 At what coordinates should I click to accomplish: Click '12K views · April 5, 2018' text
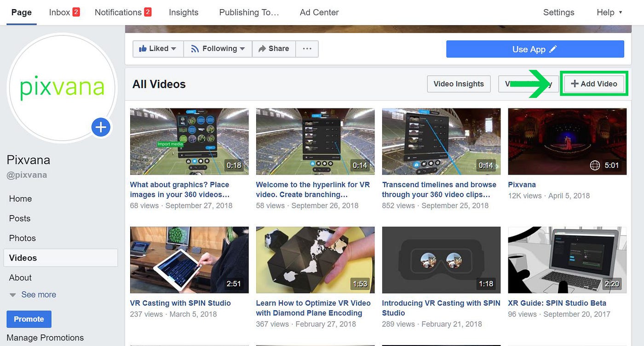[549, 195]
